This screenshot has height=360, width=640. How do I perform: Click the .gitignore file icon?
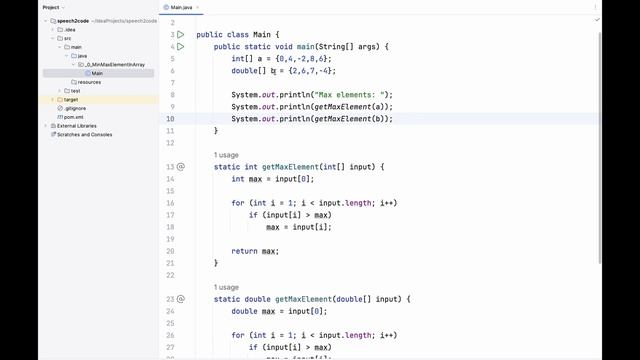(60, 108)
